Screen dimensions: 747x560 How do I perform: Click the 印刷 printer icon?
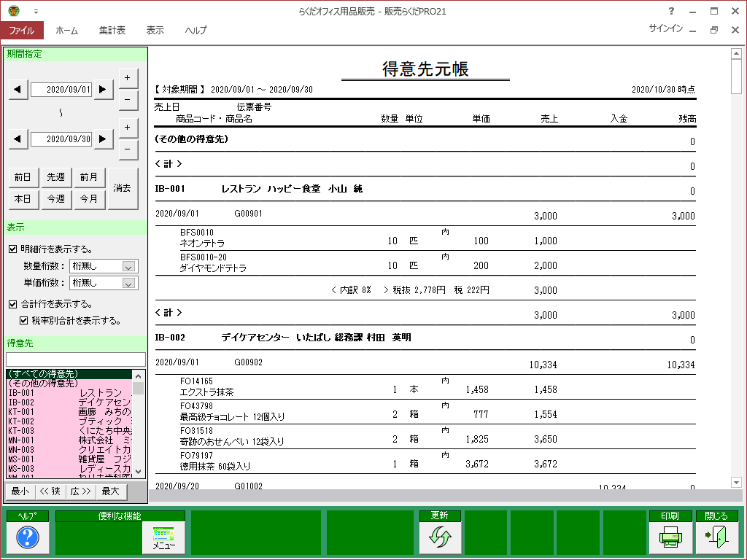coord(671,537)
